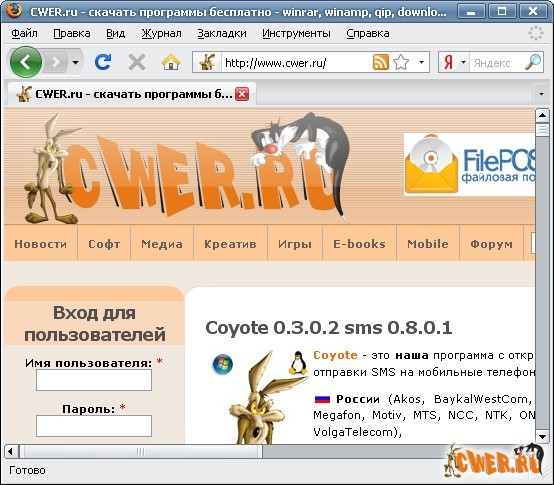Open the Закладки menu
The width and height of the screenshot is (554, 485).
coord(222,34)
